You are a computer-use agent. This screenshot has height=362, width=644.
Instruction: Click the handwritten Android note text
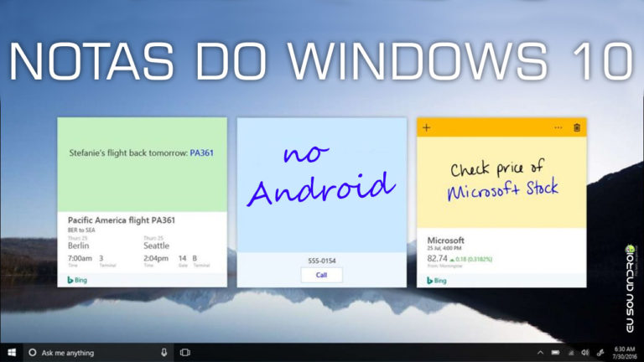click(321, 189)
